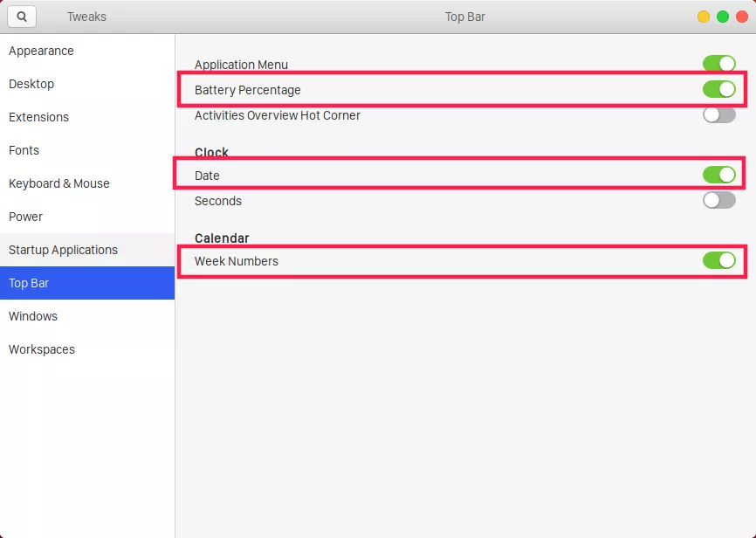Viewport: 756px width, 538px height.
Task: Open the Power settings section
Action: 25,217
